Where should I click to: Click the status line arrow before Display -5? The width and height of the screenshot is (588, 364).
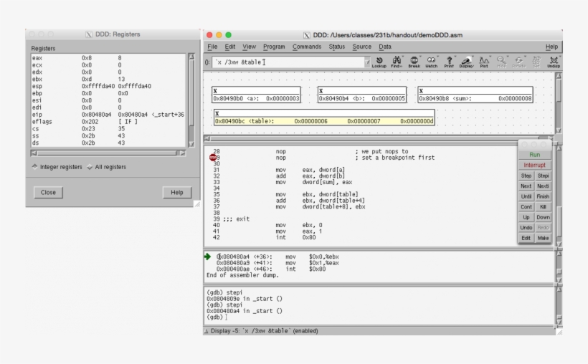207,331
